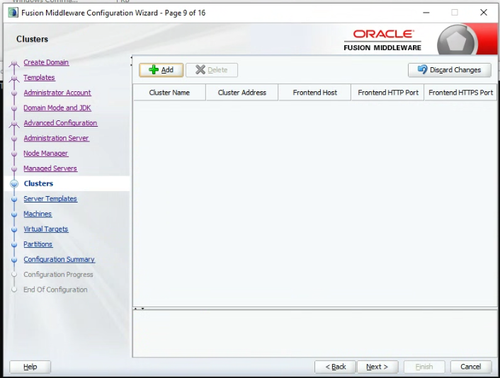Jump to Virtual Targets step
The width and height of the screenshot is (500, 378).
tap(46, 229)
